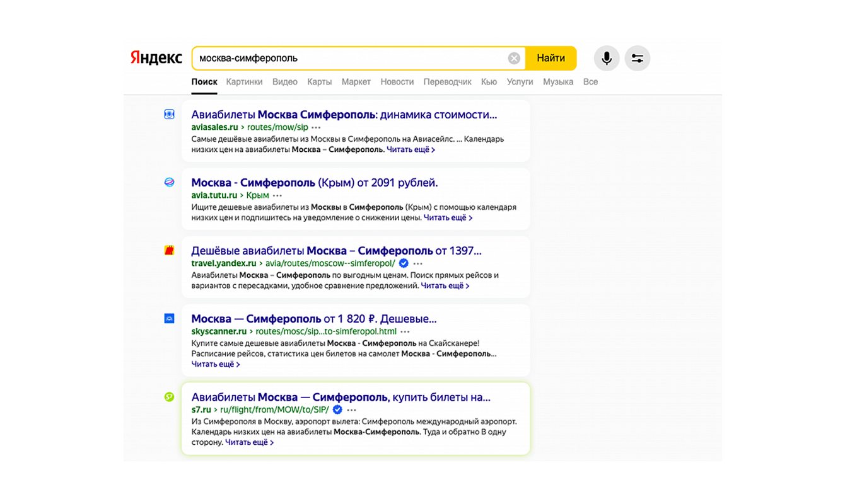This screenshot has height=504, width=845.
Task: Expand 'Читать ещё' in s7.ru result
Action: 250,442
